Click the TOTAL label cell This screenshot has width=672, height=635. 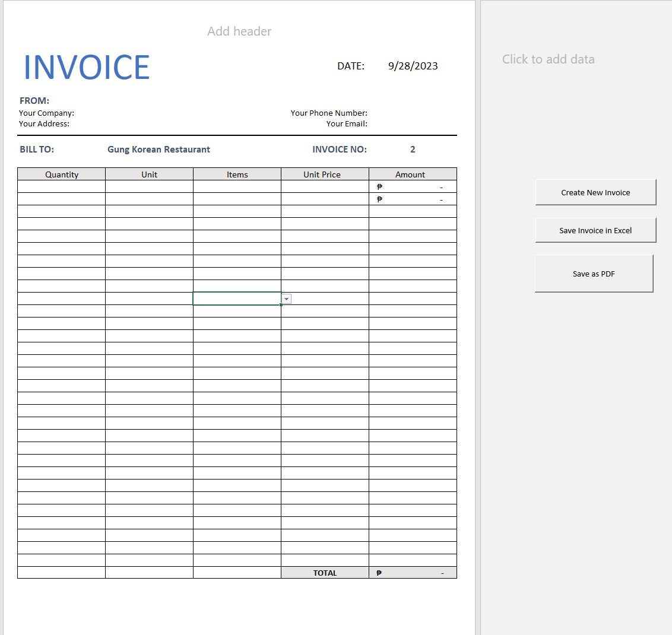pos(325,572)
